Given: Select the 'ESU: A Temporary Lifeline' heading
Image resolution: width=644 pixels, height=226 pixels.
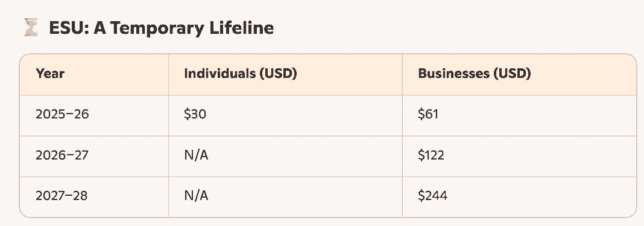Looking at the screenshot, I should [x=162, y=28].
